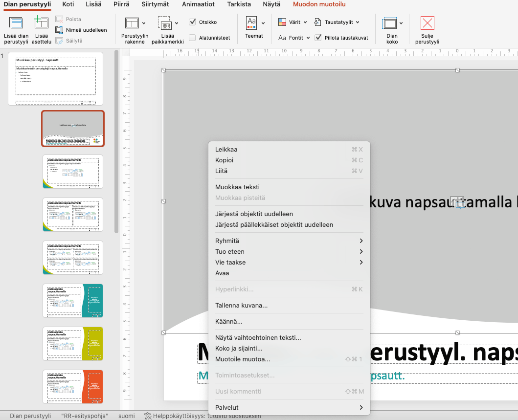Image resolution: width=518 pixels, height=420 pixels.
Task: Select Muokkaa teksti menu item
Action: pos(289,187)
